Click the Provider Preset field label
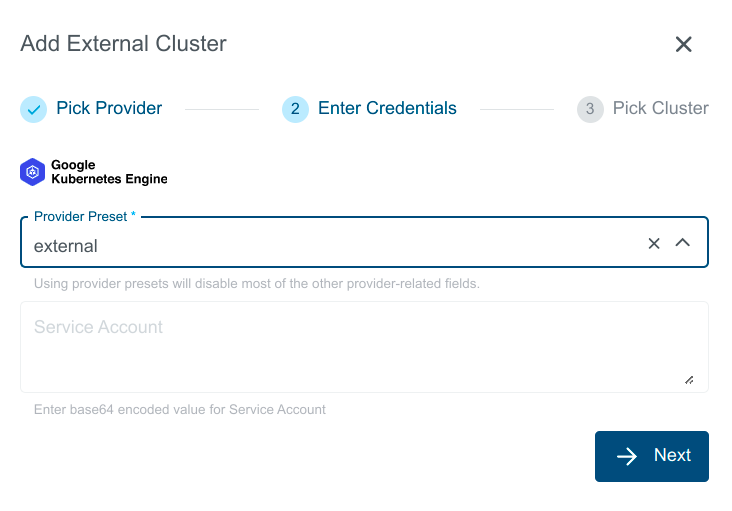Image resolution: width=732 pixels, height=511 pixels. tap(85, 216)
